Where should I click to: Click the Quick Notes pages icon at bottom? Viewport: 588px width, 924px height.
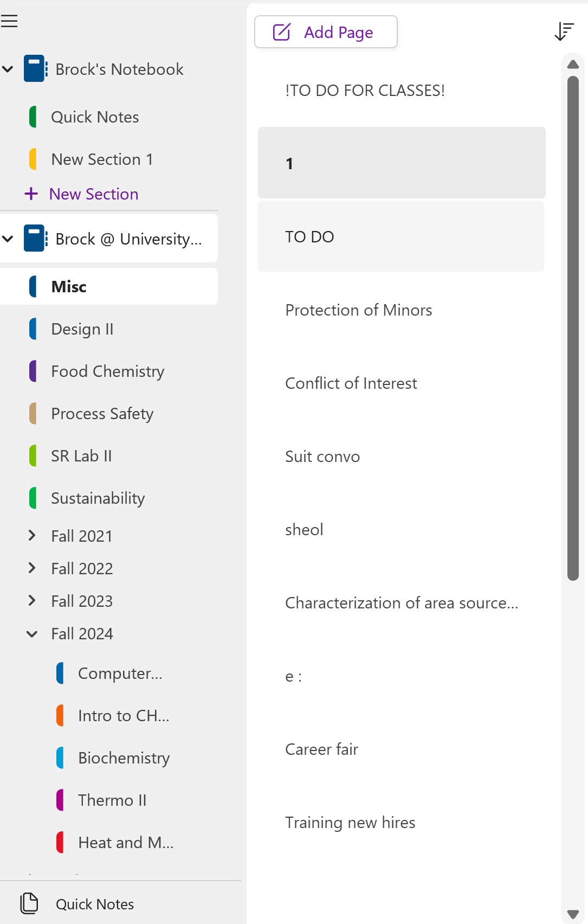[x=29, y=903]
